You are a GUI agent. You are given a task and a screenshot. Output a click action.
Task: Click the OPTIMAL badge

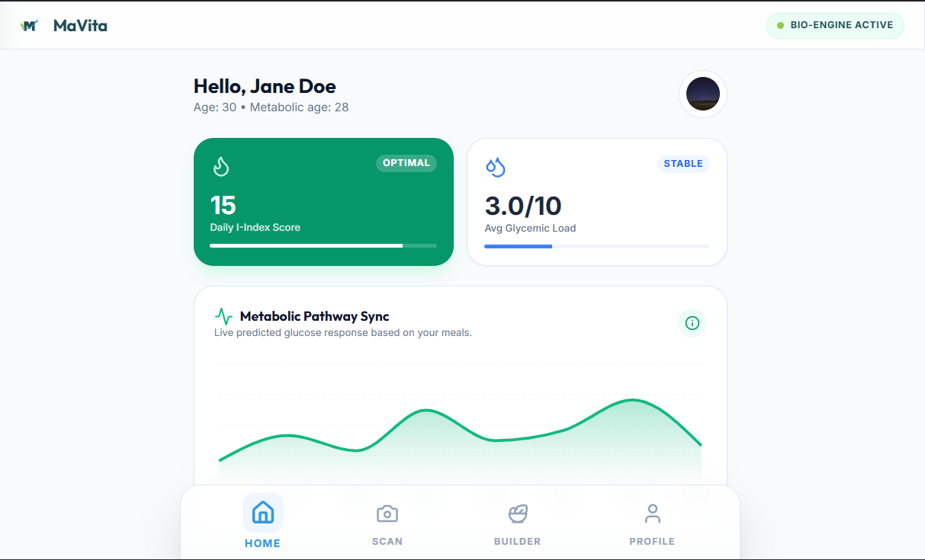tap(406, 163)
